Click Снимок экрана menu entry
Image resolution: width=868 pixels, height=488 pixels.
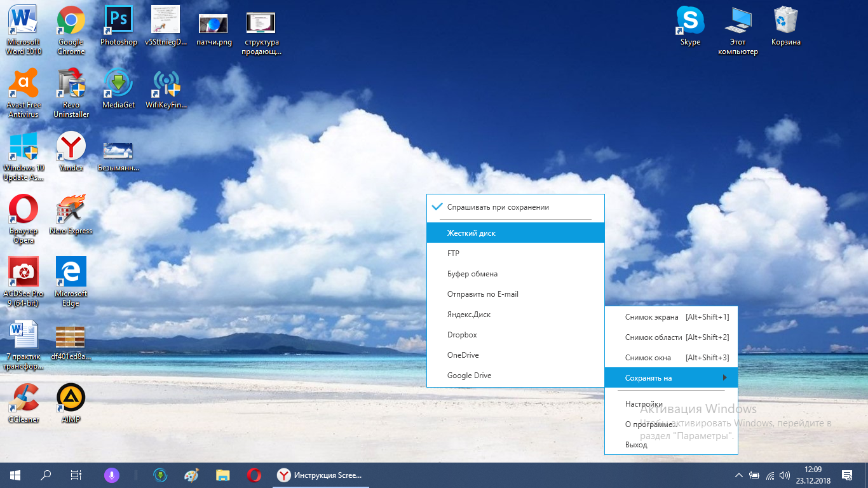pyautogui.click(x=671, y=316)
